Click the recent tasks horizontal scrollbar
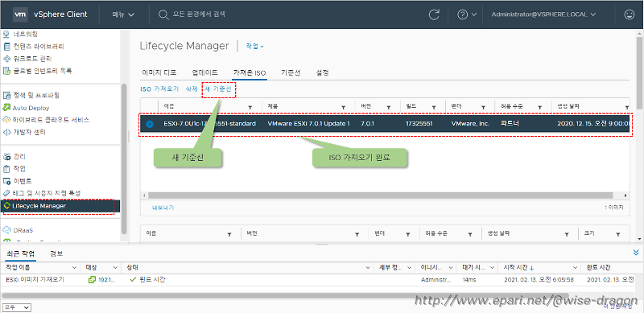644x313 pixels. click(286, 295)
